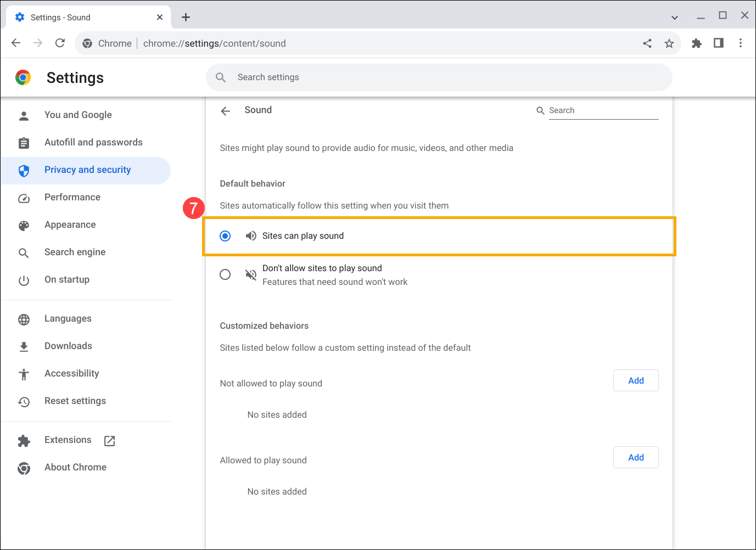Click 'No sites added' under Not allowed
Viewport: 756px width, 550px height.
pos(277,414)
